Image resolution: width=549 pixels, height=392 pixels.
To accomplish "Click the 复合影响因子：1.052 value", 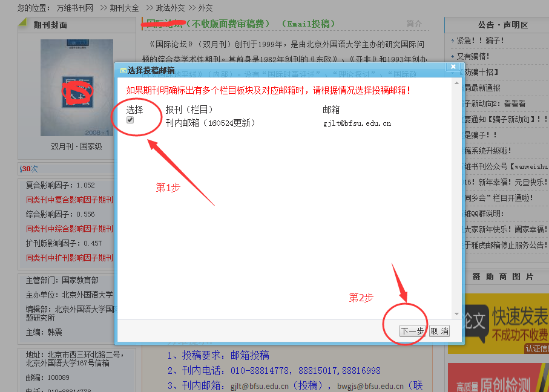I will click(x=60, y=185).
